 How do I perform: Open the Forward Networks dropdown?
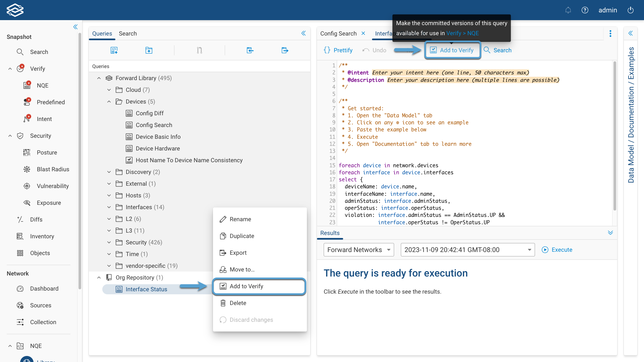(x=359, y=250)
